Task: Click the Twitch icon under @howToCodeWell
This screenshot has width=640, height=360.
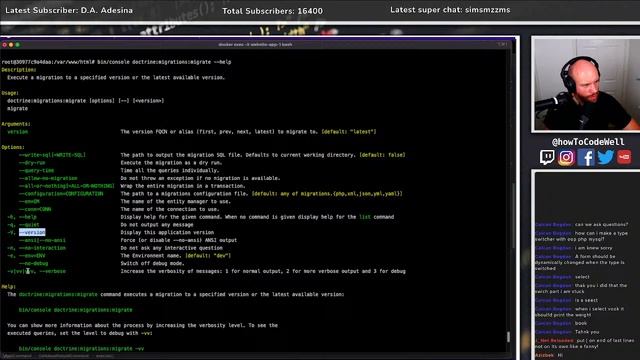Action: (547, 157)
